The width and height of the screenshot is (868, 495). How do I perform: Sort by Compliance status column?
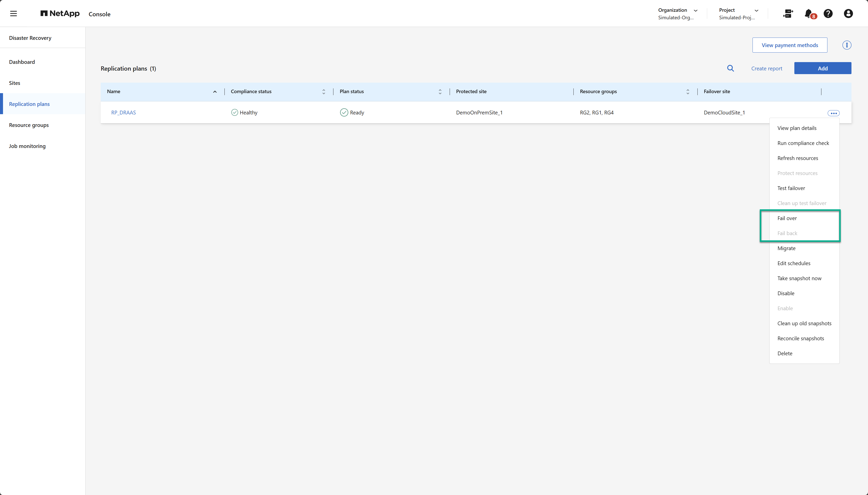point(323,92)
